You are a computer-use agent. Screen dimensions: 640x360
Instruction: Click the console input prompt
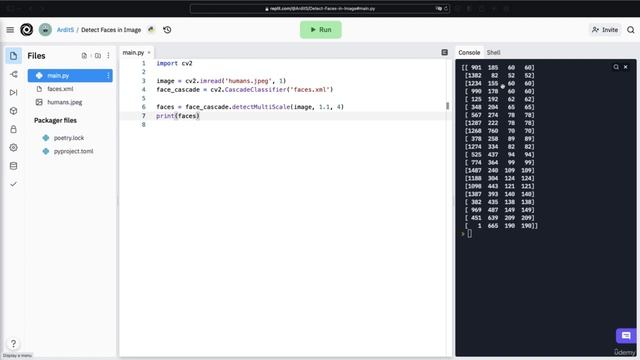[469, 233]
